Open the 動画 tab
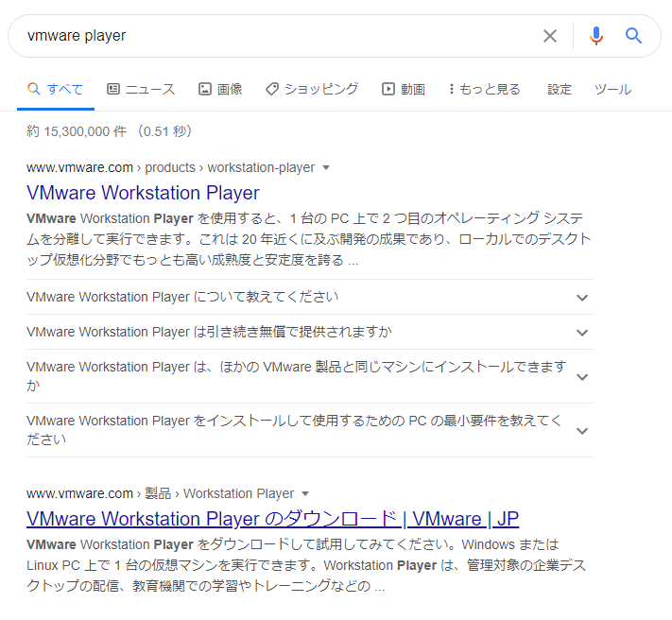672x620 pixels. (x=404, y=89)
